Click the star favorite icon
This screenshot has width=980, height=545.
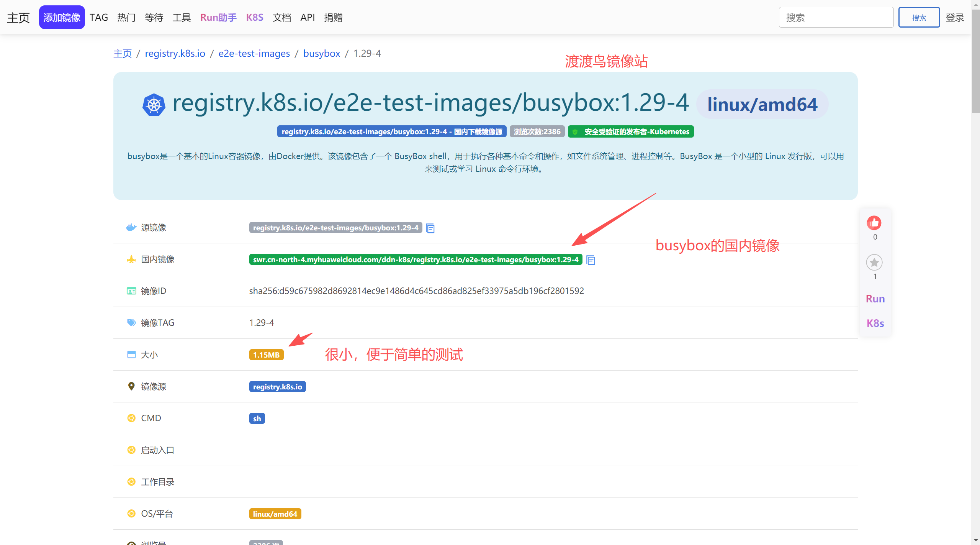tap(874, 263)
